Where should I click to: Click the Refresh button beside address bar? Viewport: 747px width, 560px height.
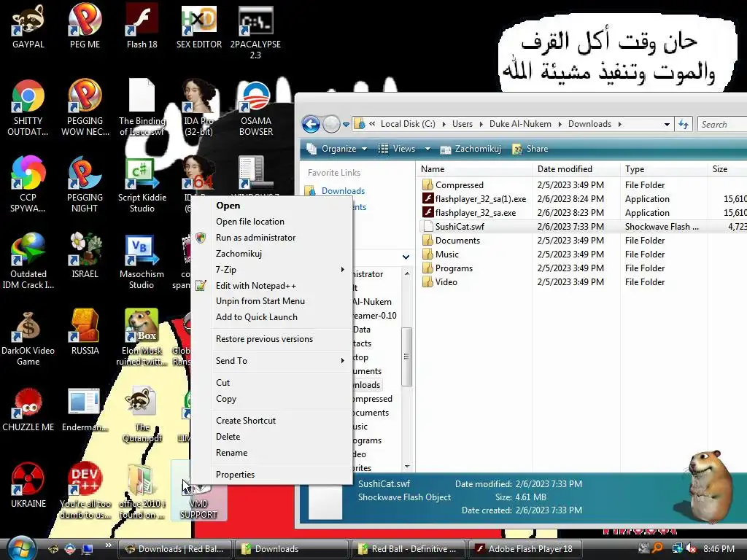point(684,124)
